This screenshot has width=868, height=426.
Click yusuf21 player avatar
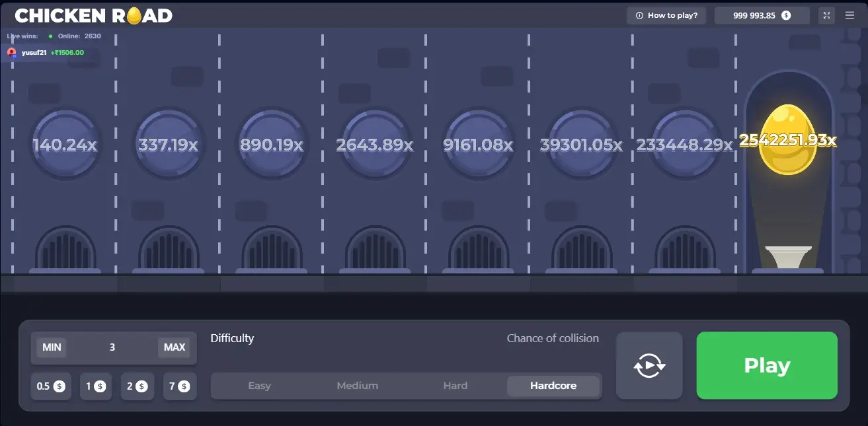12,52
